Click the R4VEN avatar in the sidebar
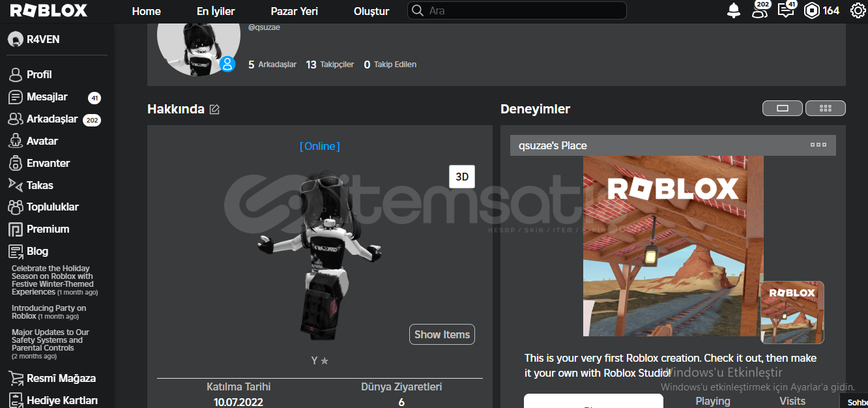Image resolution: width=868 pixels, height=408 pixels. (16, 39)
